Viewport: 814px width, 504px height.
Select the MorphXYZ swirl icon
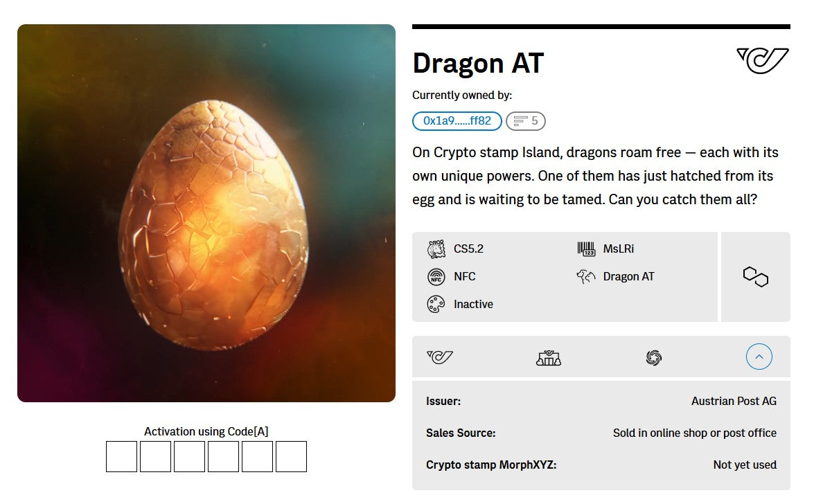[653, 357]
